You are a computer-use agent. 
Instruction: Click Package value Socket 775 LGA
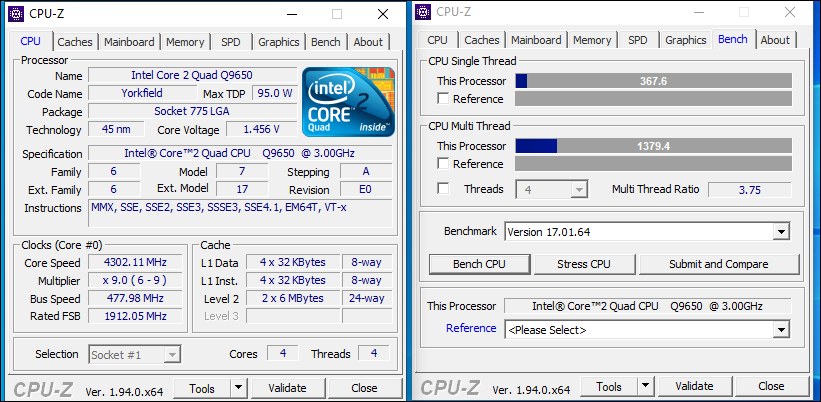192,111
